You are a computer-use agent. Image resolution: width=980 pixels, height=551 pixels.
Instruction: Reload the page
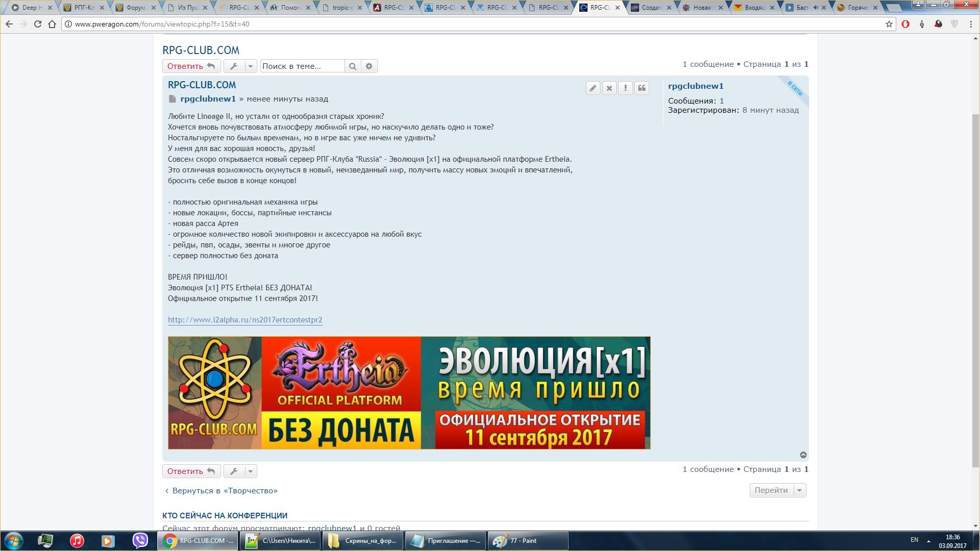[38, 24]
